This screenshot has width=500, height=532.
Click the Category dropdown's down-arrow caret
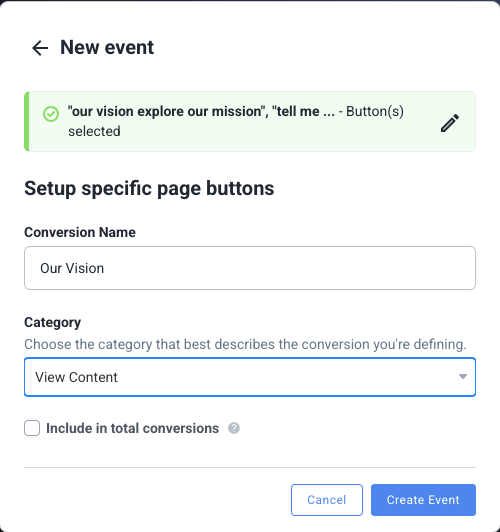point(463,377)
